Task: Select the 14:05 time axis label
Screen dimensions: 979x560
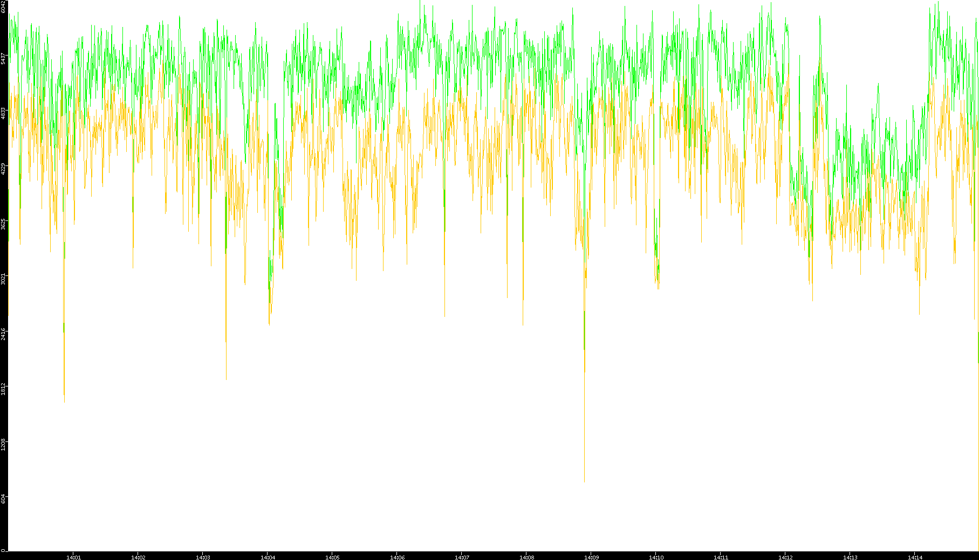Action: click(332, 557)
